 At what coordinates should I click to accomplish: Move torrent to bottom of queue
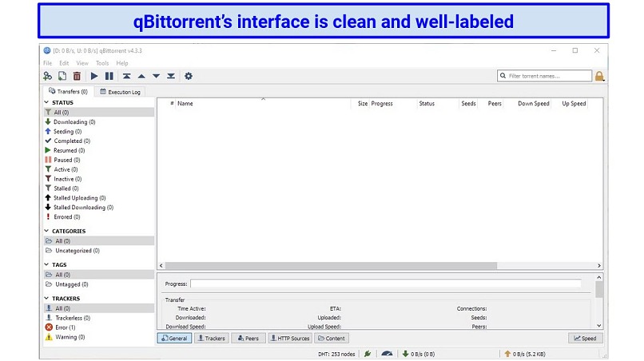[x=171, y=76]
